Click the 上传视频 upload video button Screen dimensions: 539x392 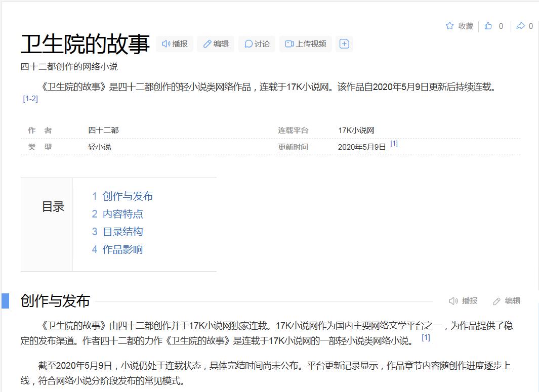(306, 44)
